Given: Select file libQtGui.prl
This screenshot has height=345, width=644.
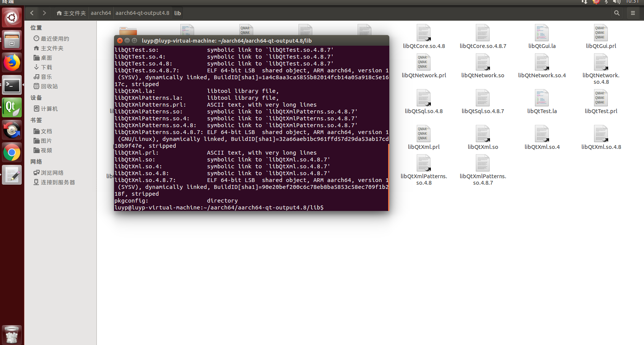Looking at the screenshot, I should pyautogui.click(x=601, y=37).
